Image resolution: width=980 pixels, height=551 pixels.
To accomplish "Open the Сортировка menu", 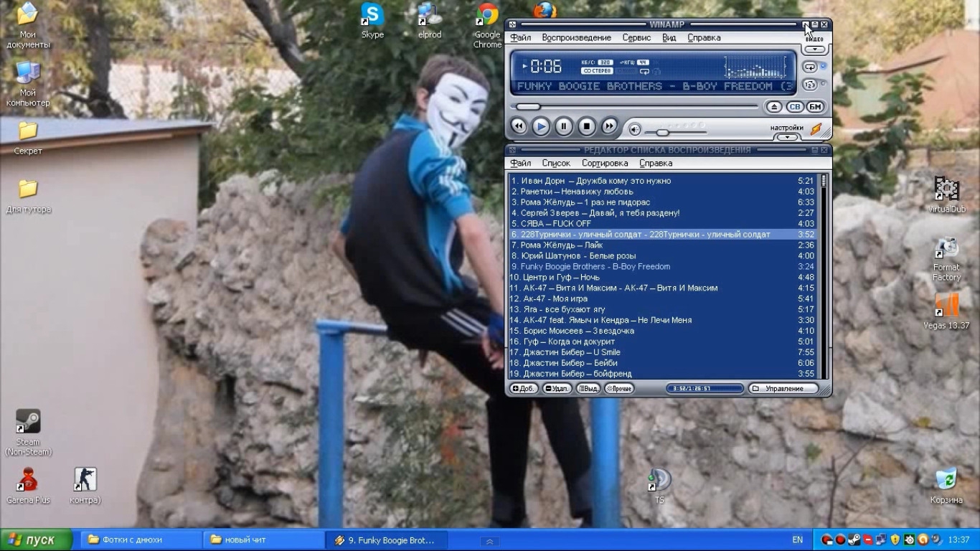I will click(x=605, y=163).
